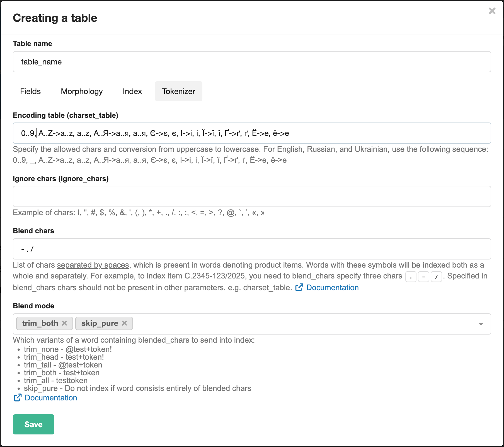Remove the skip_pure tag
Viewport: 504px width, 447px height.
pyautogui.click(x=124, y=323)
